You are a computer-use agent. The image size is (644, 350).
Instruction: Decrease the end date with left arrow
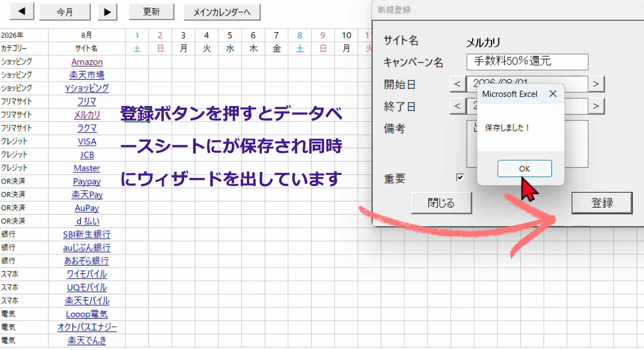click(x=457, y=106)
